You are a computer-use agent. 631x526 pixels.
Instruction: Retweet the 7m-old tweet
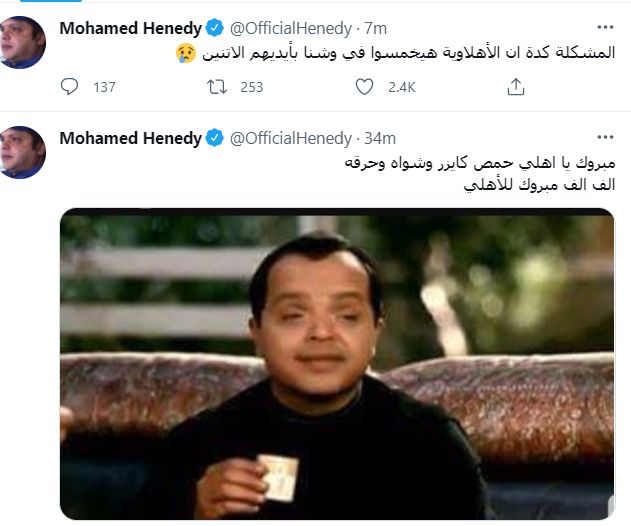tap(217, 87)
